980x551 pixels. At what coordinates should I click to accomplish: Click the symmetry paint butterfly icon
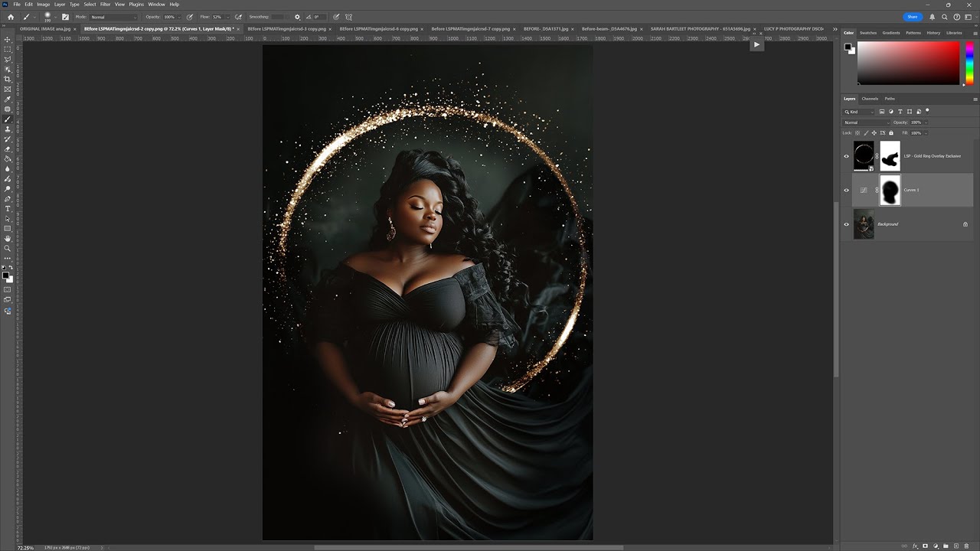[349, 17]
